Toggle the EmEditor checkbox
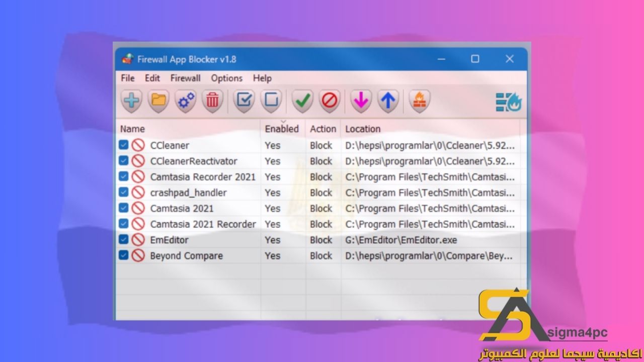This screenshot has width=644, height=362. (x=124, y=239)
